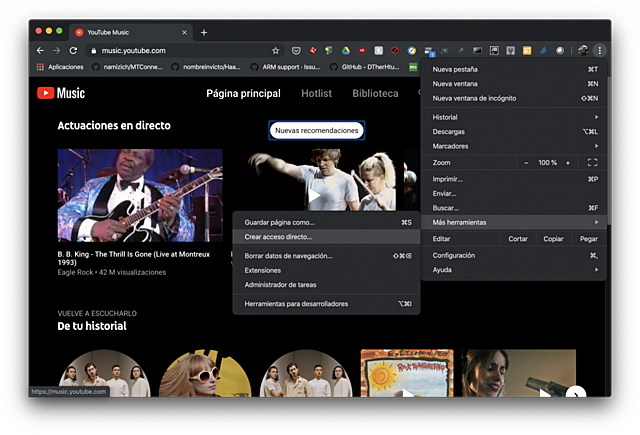Open Descargas from the menu
640x435 pixels.
point(513,132)
